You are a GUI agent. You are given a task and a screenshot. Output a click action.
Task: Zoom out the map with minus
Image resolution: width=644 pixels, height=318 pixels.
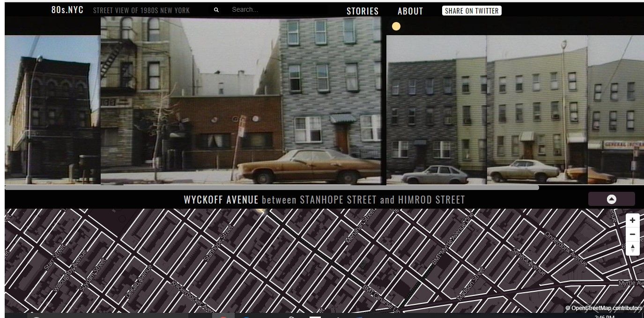click(632, 234)
